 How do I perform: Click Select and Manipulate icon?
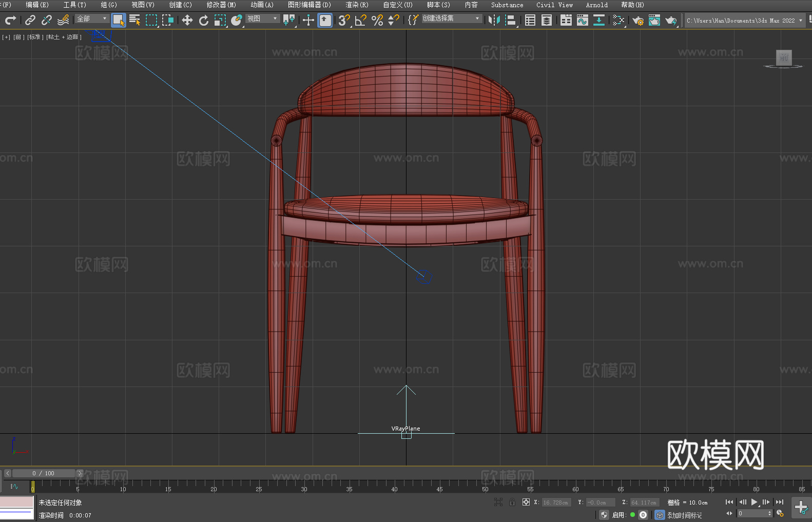pyautogui.click(x=308, y=20)
